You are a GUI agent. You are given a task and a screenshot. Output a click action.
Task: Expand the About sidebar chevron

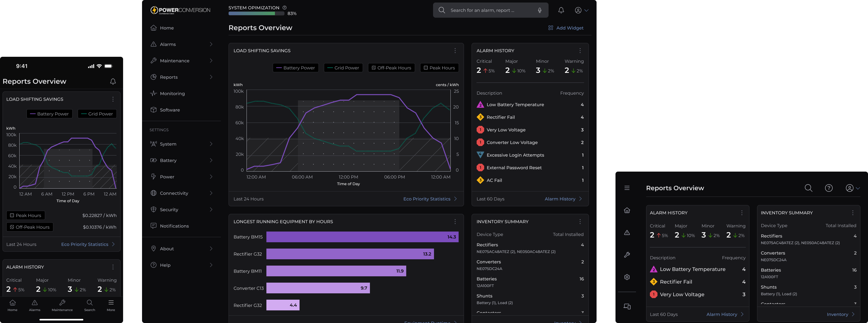tap(211, 249)
